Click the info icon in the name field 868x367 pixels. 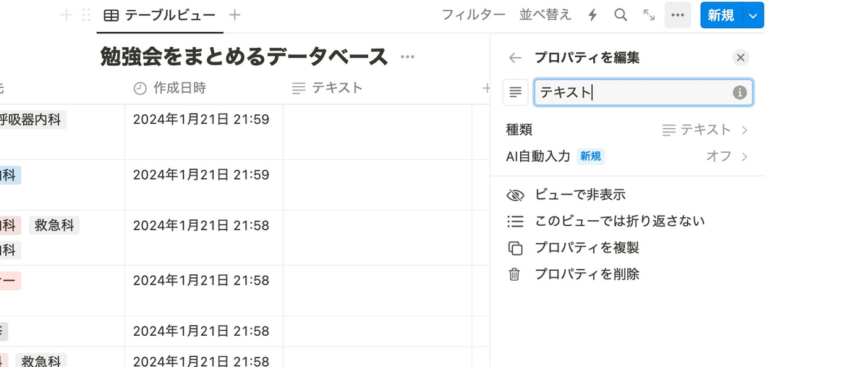[739, 93]
